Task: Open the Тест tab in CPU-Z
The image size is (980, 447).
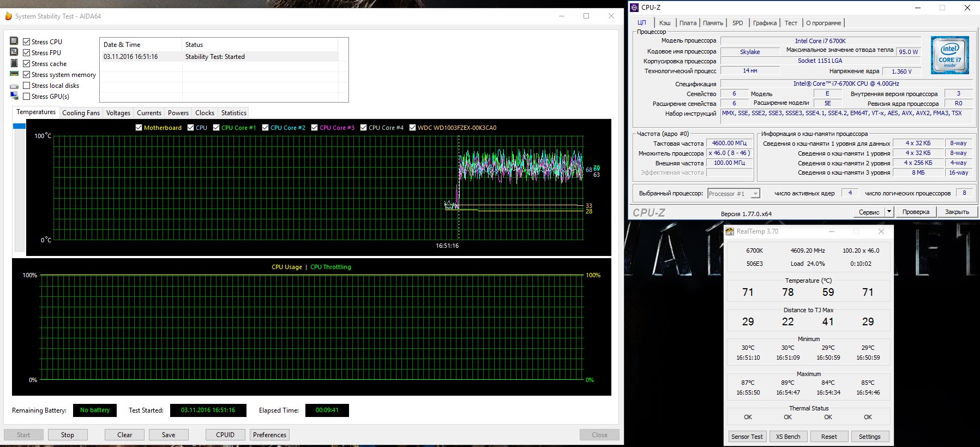Action: [x=791, y=23]
